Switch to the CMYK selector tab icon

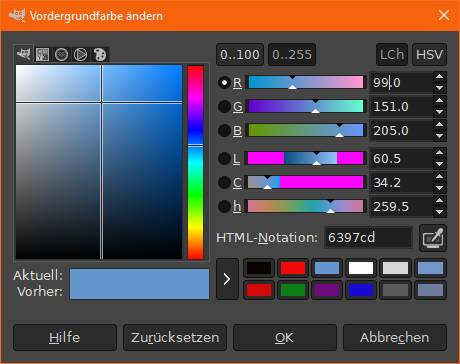(42, 54)
